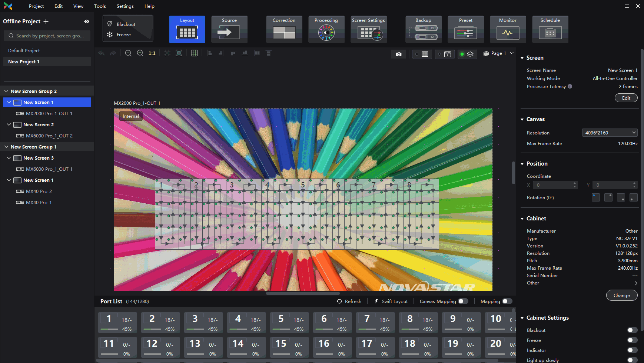644x363 pixels.
Task: Collapse the New Screen 3 tree node
Action: click(x=9, y=158)
